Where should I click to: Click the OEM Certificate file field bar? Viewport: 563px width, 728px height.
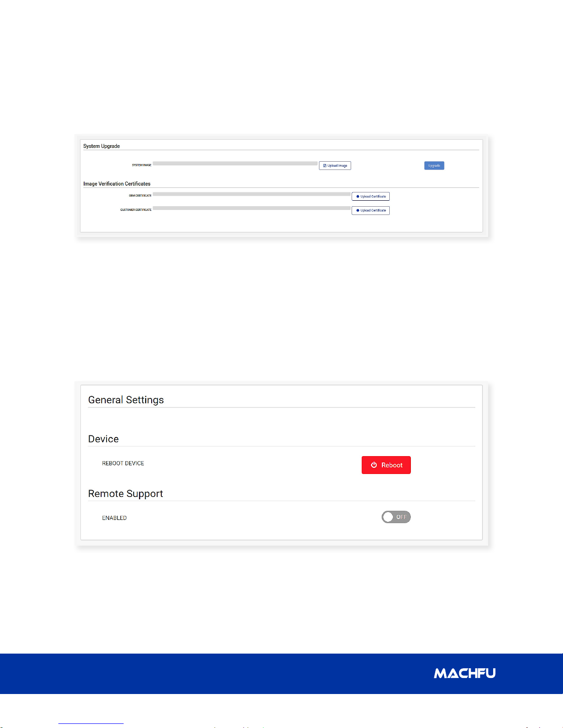tap(251, 194)
